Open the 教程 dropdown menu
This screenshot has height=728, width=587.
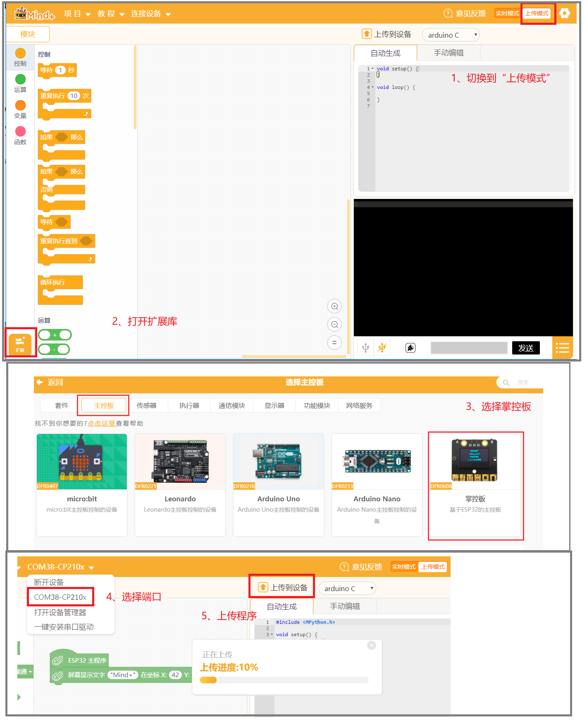[111, 14]
